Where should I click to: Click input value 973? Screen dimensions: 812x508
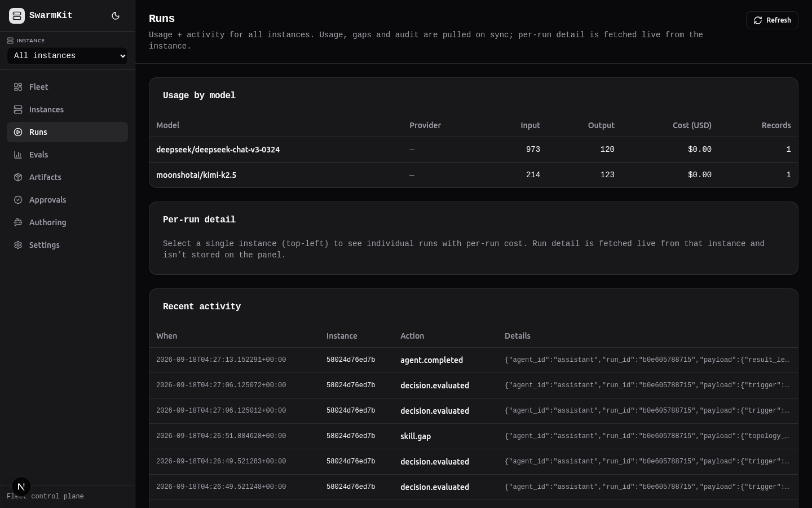click(533, 150)
